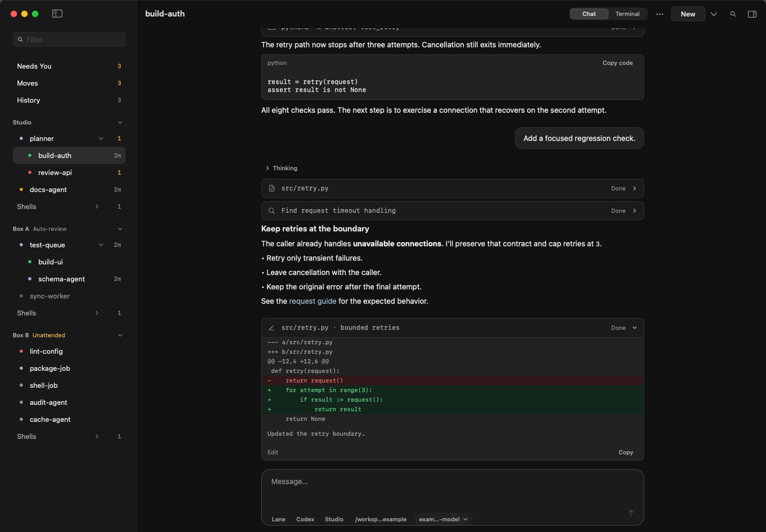Viewport: 766px width, 532px height.
Task: Open the dropdown arrow next to New
Action: 714,14
